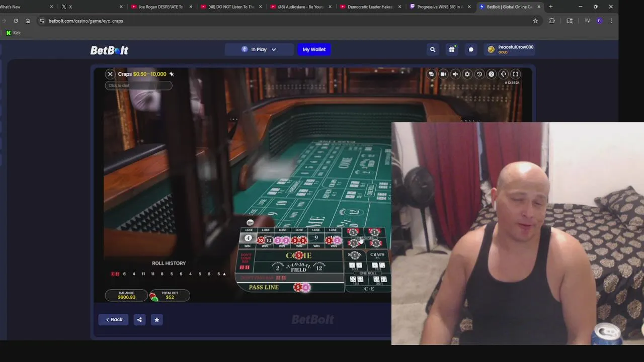This screenshot has width=644, height=362.
Task: Reload the page
Action: (16, 21)
